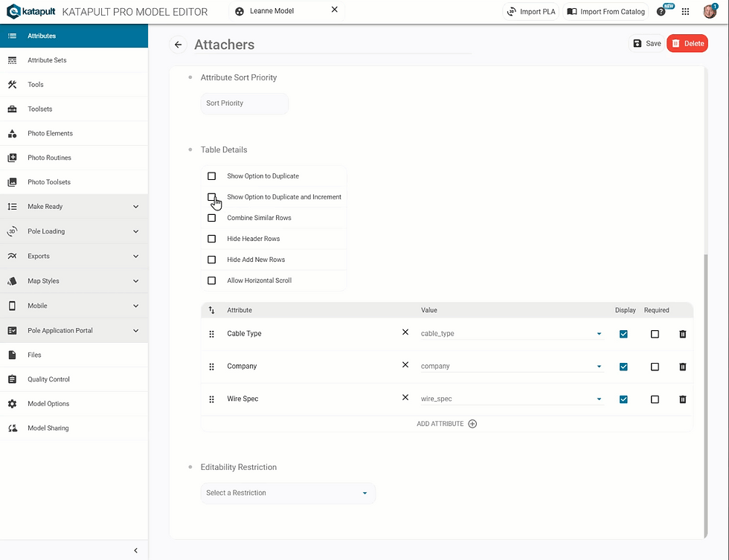Check Hide Header Rows
Image resolution: width=729 pixels, height=560 pixels.
click(211, 239)
